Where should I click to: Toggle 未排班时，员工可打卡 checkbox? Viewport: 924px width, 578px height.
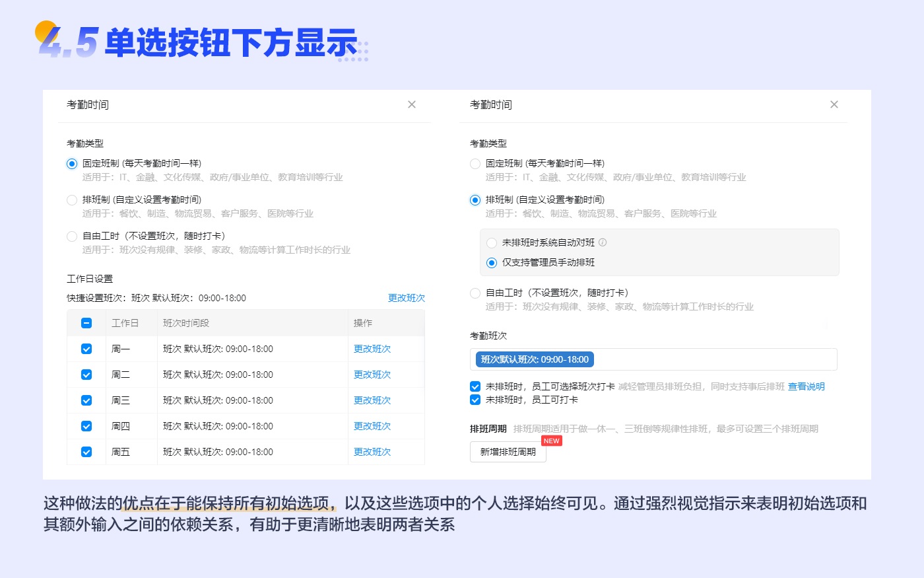[x=475, y=400]
